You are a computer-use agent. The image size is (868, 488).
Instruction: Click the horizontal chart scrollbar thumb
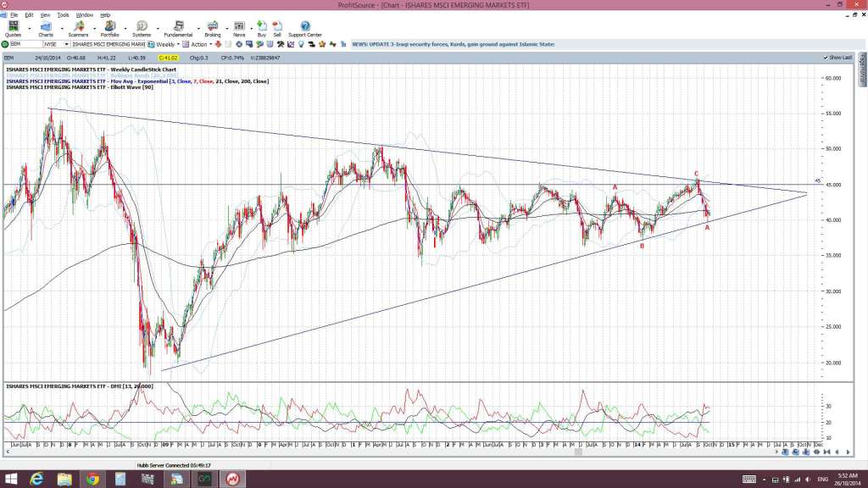click(x=578, y=452)
